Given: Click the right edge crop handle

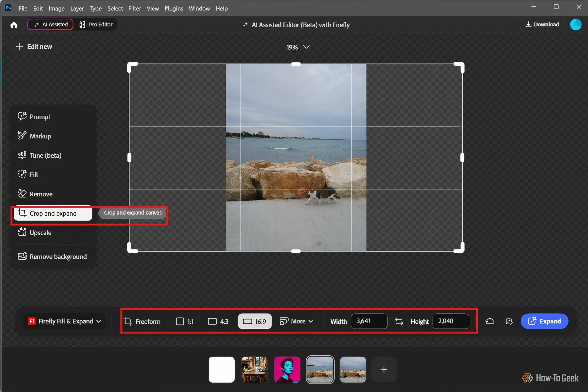Looking at the screenshot, I should point(462,158).
